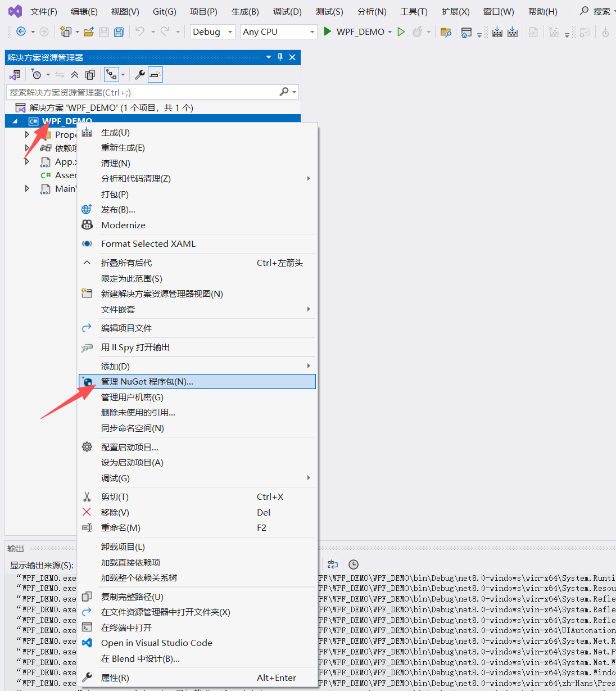Open the Git(G) menu

[165, 11]
